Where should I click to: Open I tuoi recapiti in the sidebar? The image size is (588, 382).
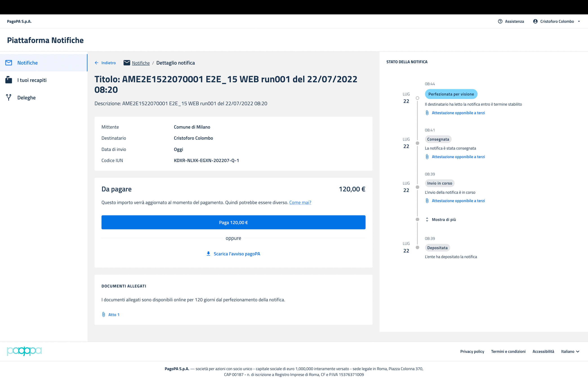coord(32,80)
